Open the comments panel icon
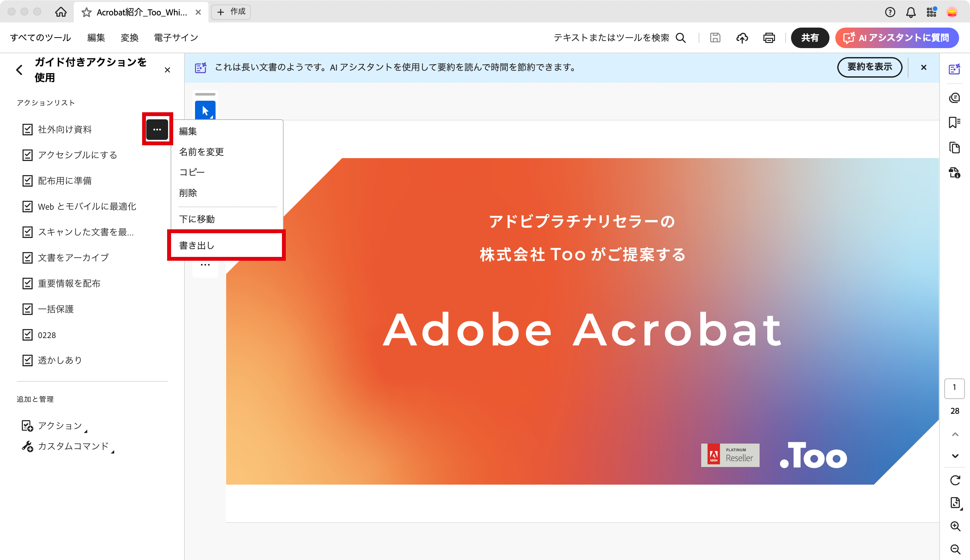970x560 pixels. 954,98
